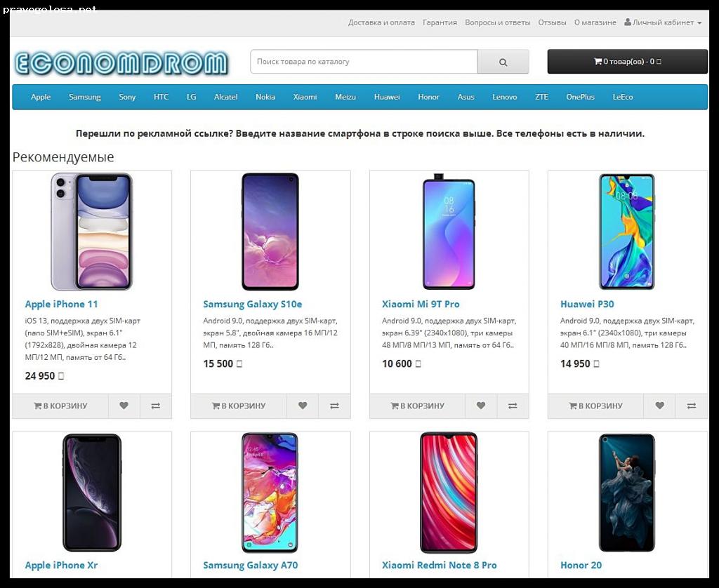Screen dimensions: 719x588
Task: Favorite the Xiaomi Mi 9T Pro
Action: (481, 406)
